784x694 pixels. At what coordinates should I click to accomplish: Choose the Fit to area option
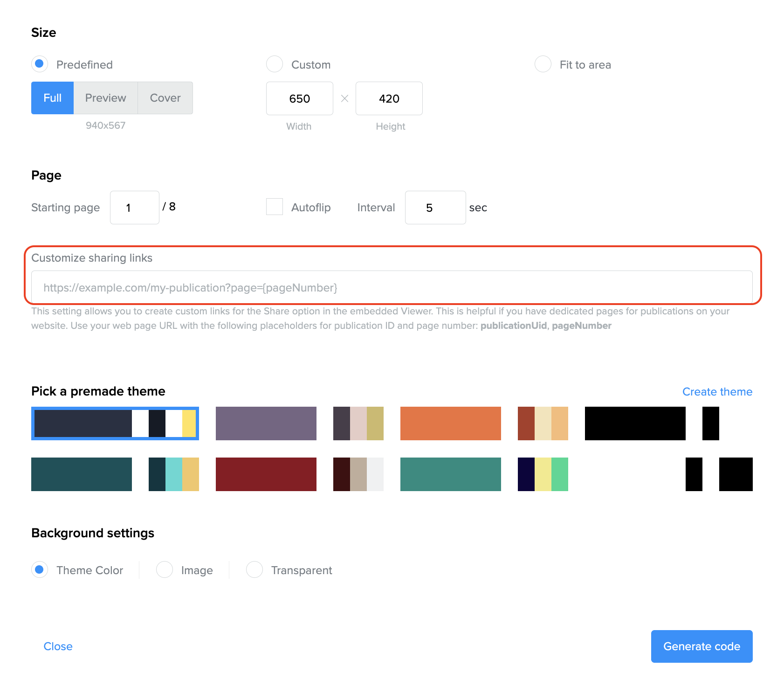[543, 64]
